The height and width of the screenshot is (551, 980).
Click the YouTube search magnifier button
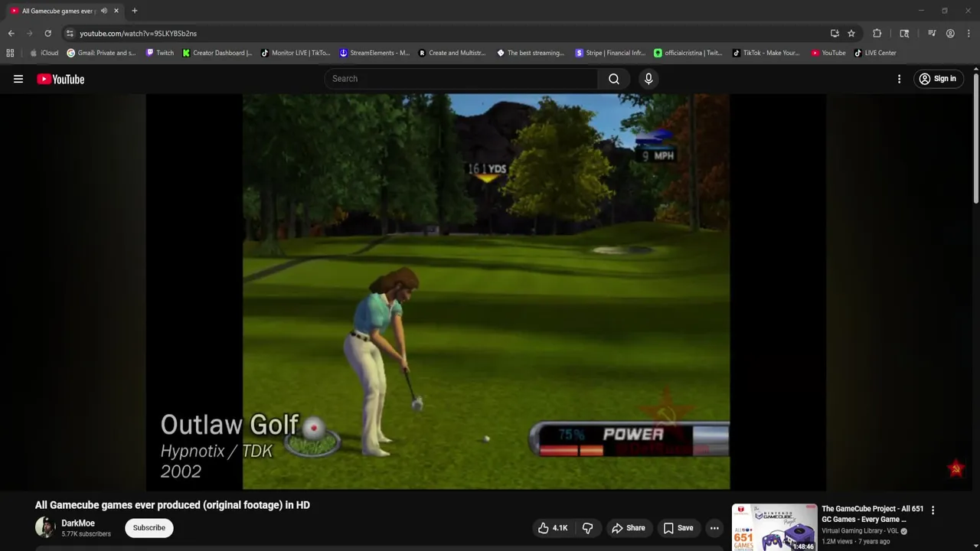coord(614,79)
